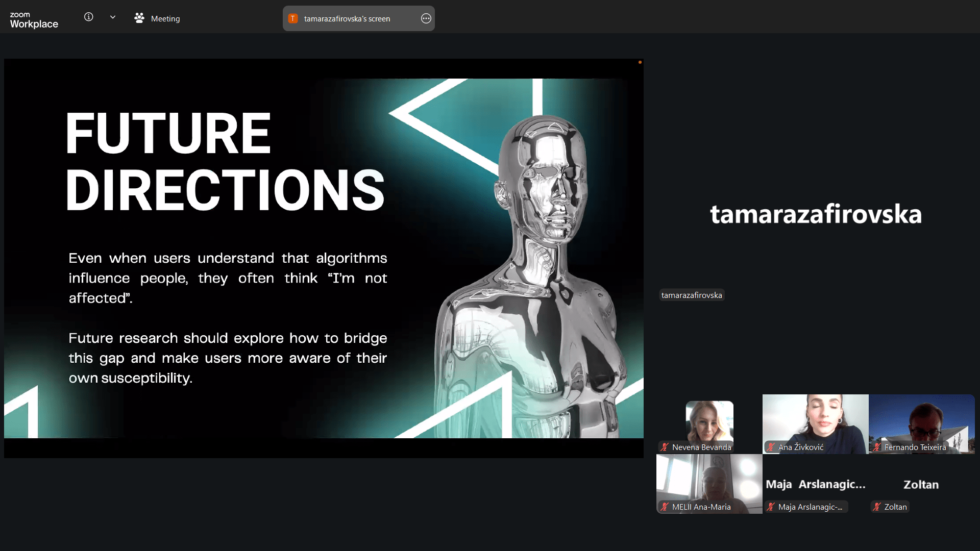Click Zoltan's large name tile
Viewport: 980px width, 551px height.
(921, 484)
